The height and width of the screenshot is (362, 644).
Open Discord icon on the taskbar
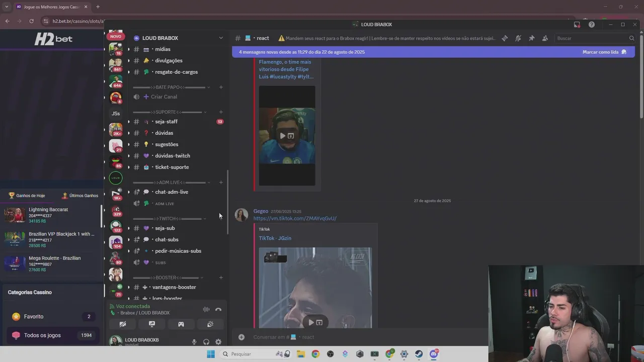coord(434,354)
